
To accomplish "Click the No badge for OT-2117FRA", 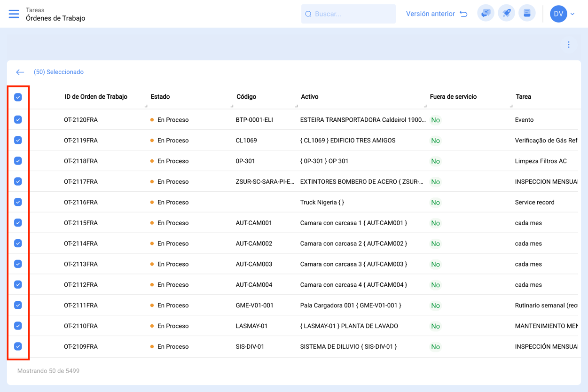I will coord(436,182).
